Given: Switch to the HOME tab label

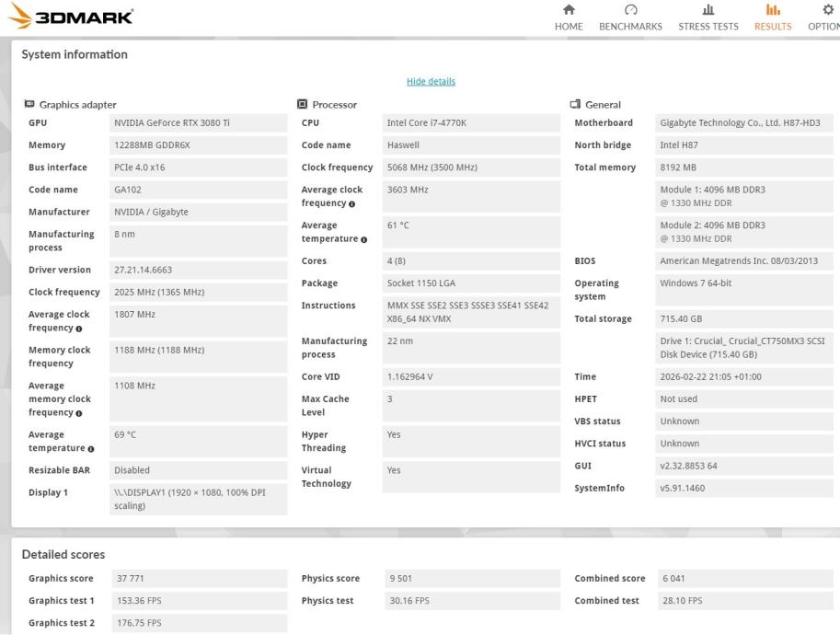Looking at the screenshot, I should click(569, 27).
